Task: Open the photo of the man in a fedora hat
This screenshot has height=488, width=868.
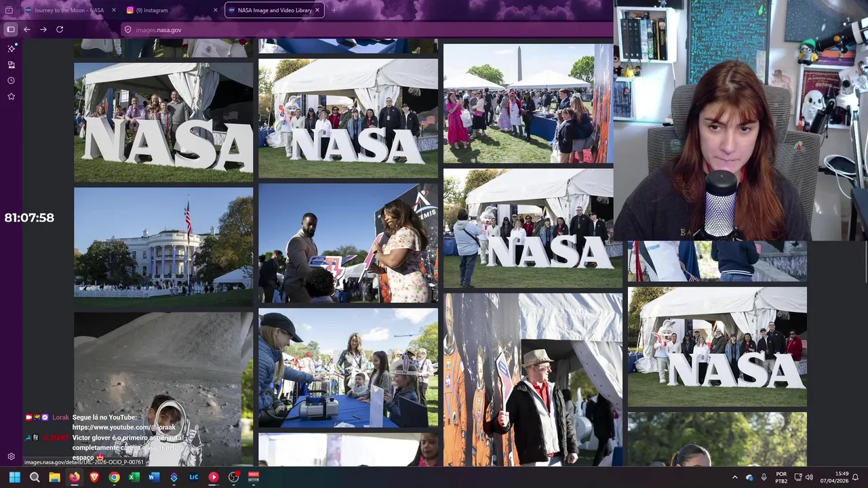Action: pos(533,380)
